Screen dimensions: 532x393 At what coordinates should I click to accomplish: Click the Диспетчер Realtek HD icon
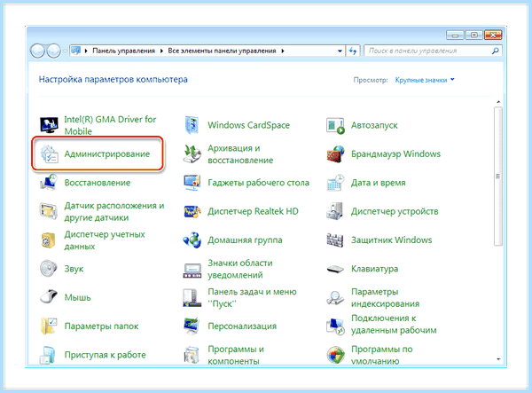192,211
